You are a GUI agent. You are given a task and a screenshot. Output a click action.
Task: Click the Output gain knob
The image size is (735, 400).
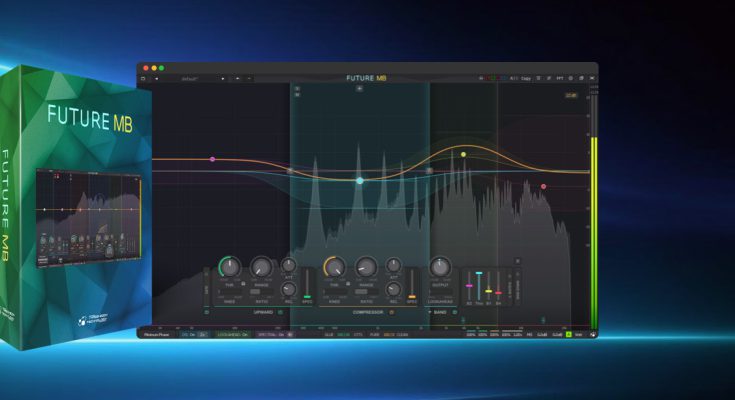(440, 267)
